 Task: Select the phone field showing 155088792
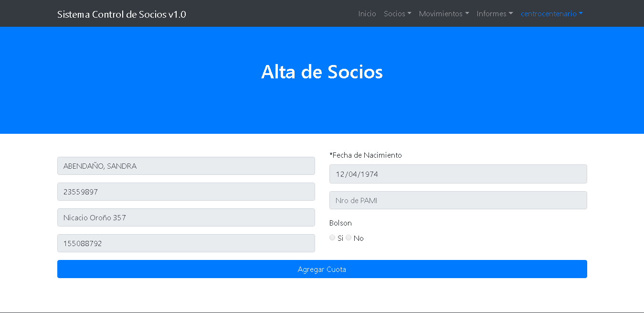tap(186, 243)
